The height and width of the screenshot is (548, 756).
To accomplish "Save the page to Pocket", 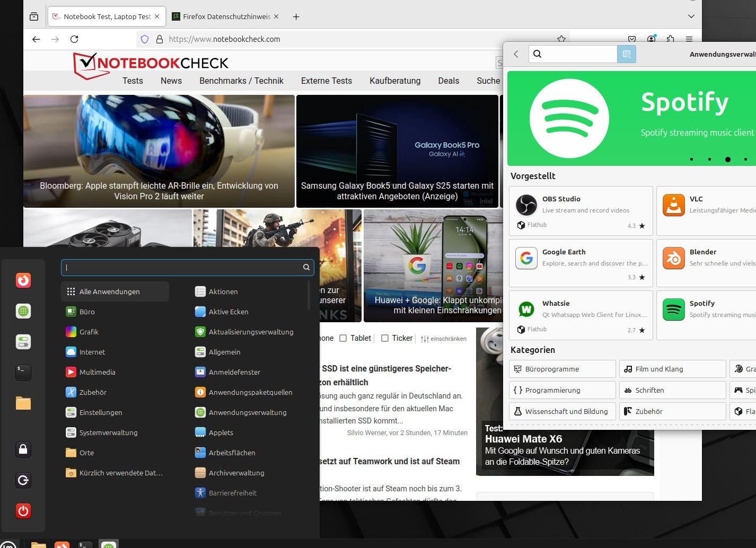I will (x=632, y=39).
